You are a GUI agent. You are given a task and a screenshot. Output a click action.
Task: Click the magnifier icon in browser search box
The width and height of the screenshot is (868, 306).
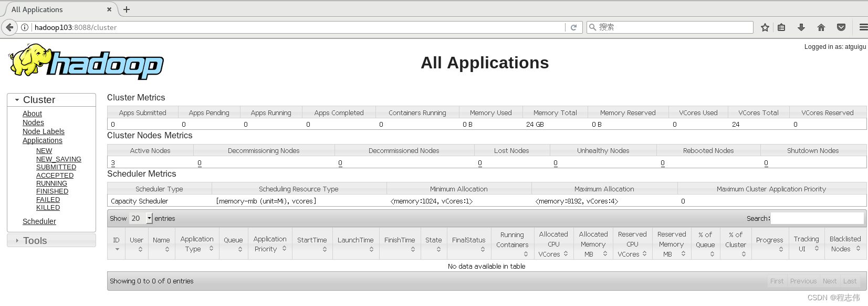click(592, 27)
